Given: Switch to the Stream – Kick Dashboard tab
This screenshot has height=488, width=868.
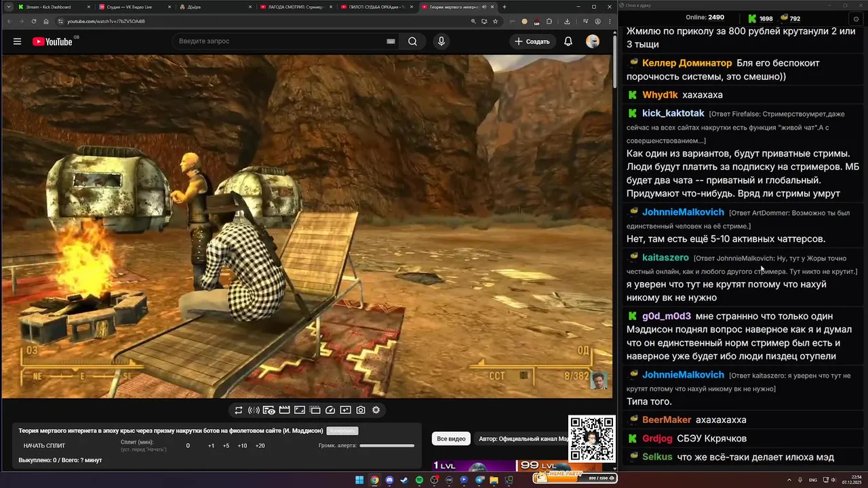Looking at the screenshot, I should [x=53, y=7].
